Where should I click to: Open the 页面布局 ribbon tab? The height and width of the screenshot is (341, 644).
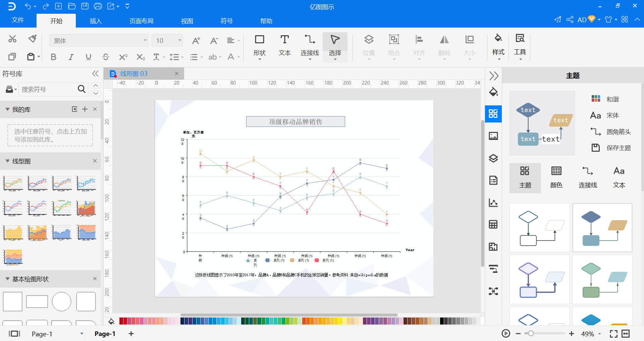pyautogui.click(x=141, y=21)
